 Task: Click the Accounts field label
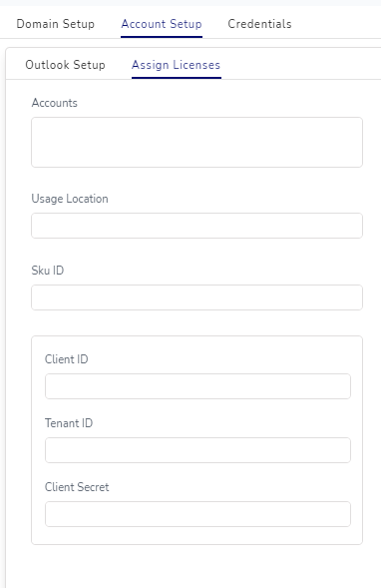pos(54,103)
